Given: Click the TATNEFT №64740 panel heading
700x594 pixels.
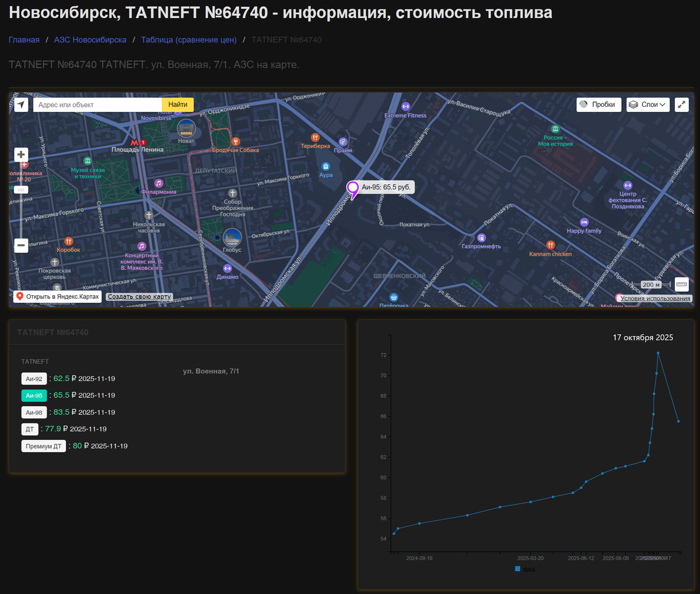Looking at the screenshot, I should (x=53, y=332).
